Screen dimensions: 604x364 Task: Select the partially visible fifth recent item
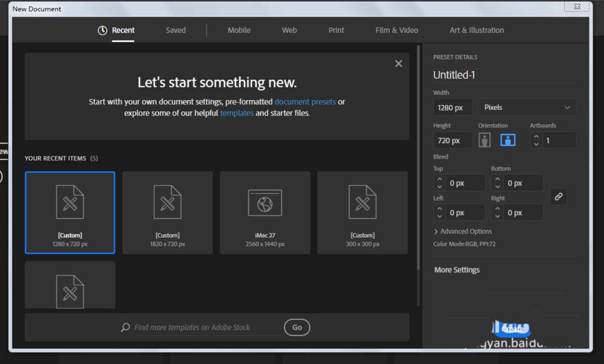point(70,285)
